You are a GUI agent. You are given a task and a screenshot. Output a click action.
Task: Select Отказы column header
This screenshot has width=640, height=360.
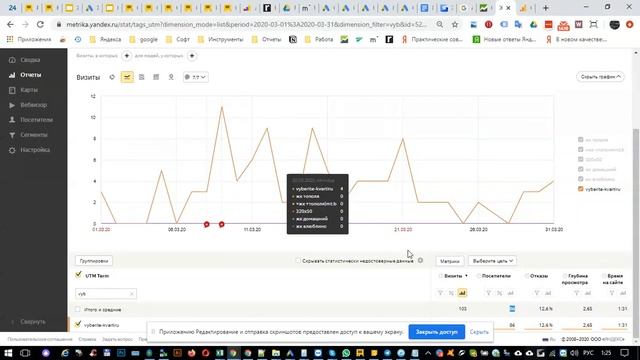coord(538,276)
